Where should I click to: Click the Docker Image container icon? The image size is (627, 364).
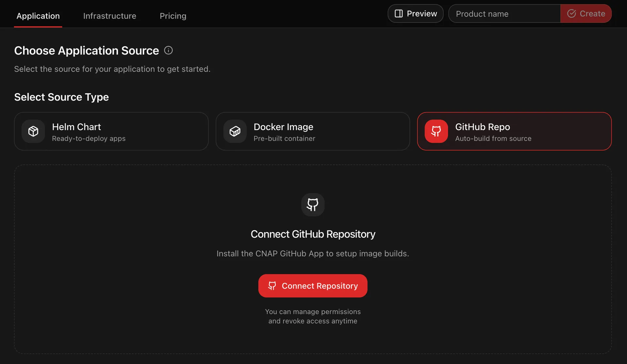coord(235,131)
